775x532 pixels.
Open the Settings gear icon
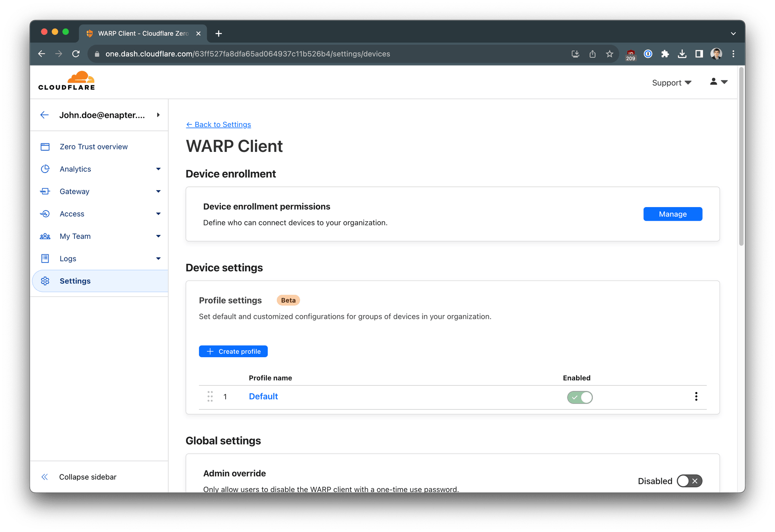pyautogui.click(x=45, y=281)
